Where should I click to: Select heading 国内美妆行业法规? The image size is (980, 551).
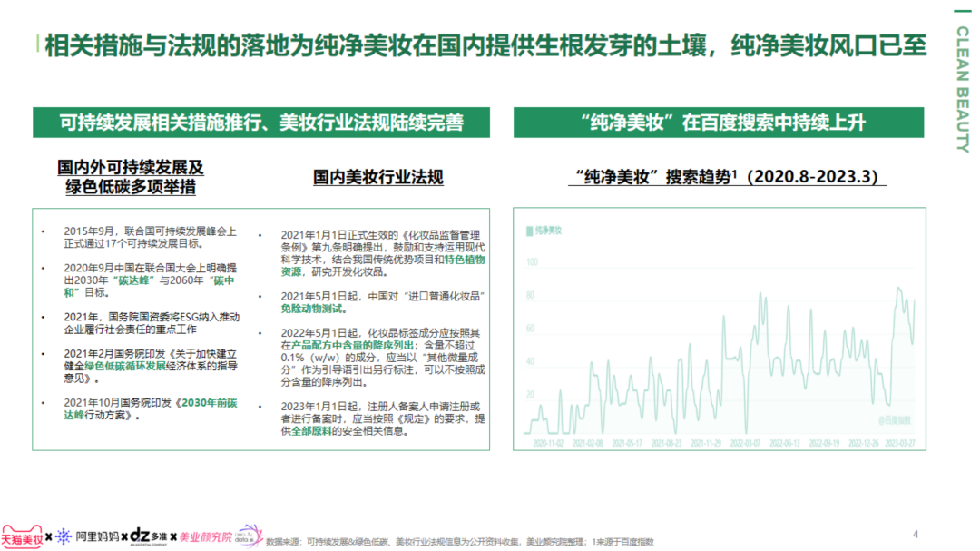pos(378,177)
